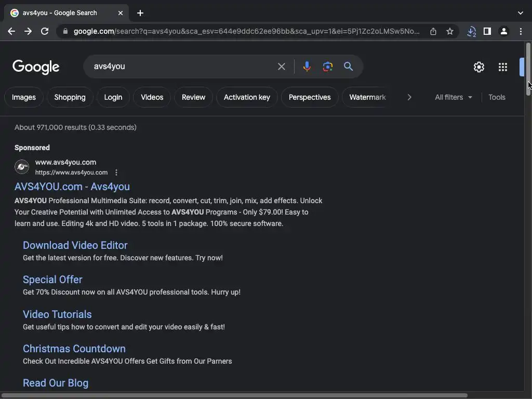This screenshot has height=399, width=532.
Task: Reload the current page
Action: click(45, 32)
